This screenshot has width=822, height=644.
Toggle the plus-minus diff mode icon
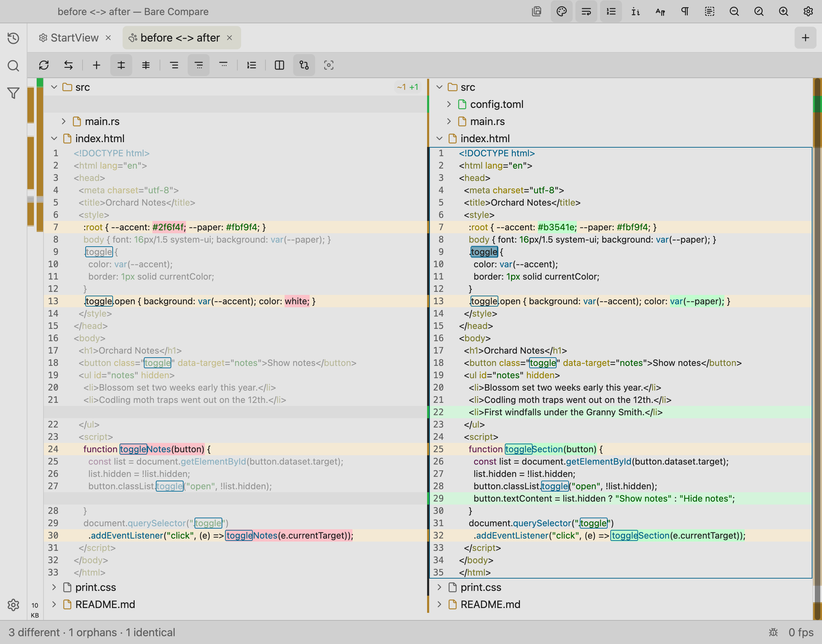point(121,65)
